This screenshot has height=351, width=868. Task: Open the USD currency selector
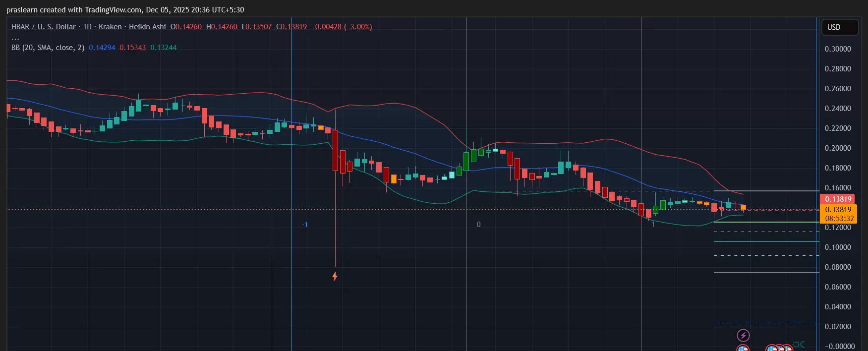[x=840, y=27]
